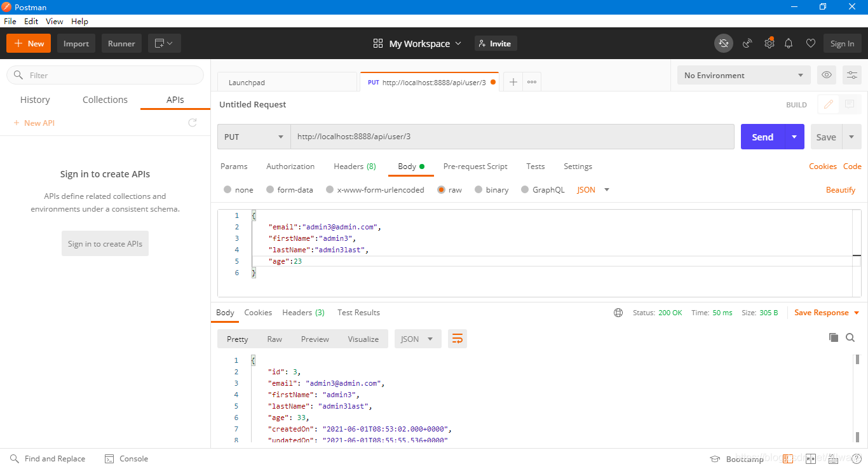Open Pre-request Script tab

coord(475,167)
